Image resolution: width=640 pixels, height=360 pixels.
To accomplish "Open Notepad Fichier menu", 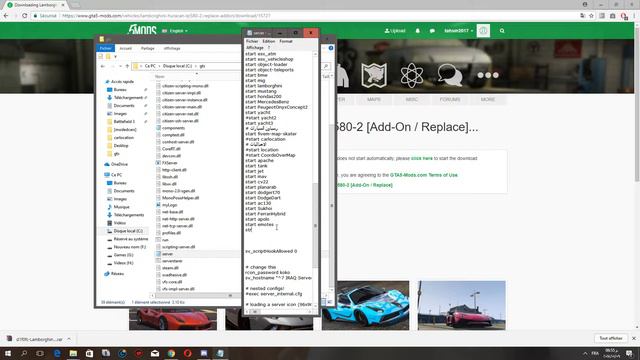I will tap(252, 41).
